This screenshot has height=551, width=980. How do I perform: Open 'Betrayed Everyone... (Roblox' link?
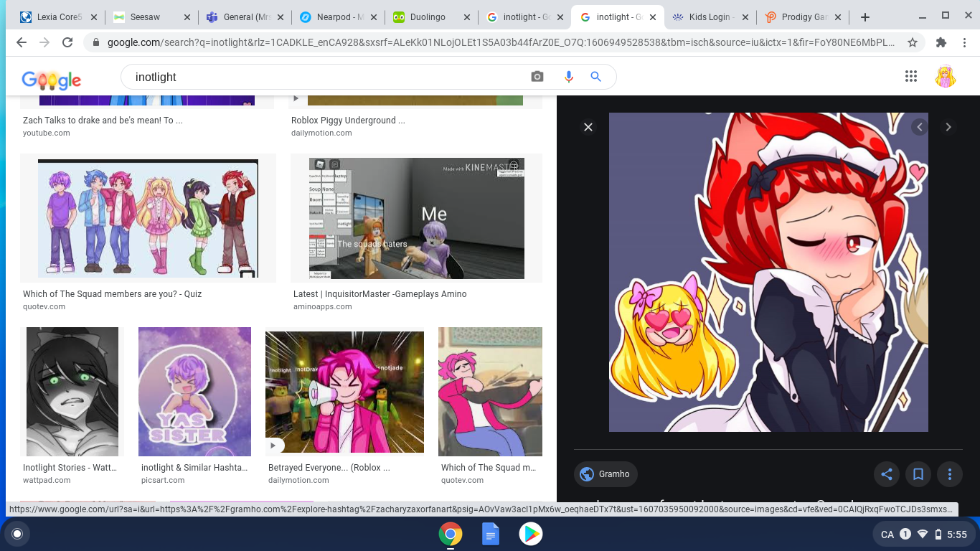(329, 468)
